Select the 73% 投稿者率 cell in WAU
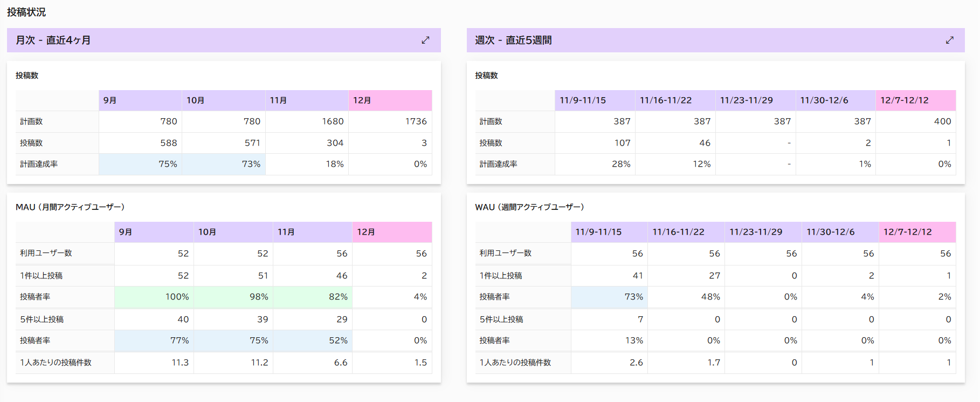Image resolution: width=980 pixels, height=402 pixels. click(609, 297)
